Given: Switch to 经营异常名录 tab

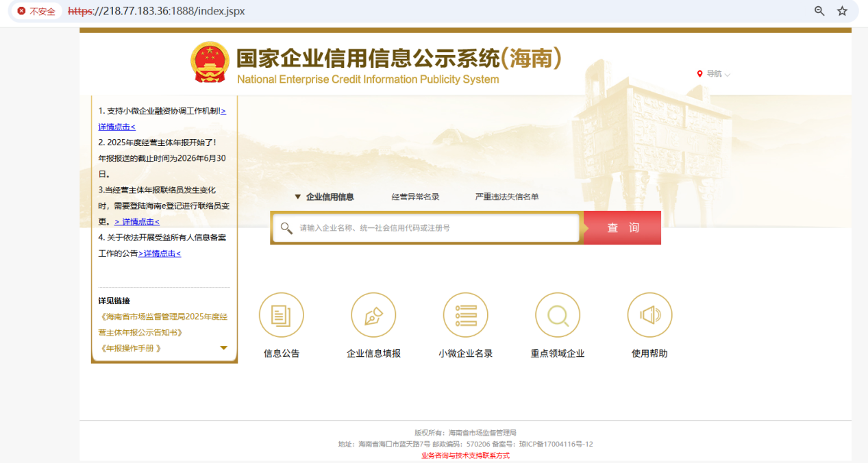Looking at the screenshot, I should point(415,197).
